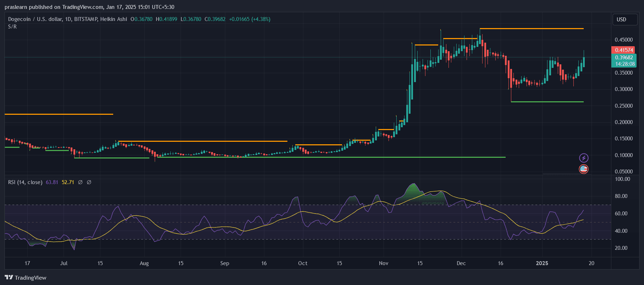Click the red 0.41574 price label
Viewport: 644px width, 285px height.
624,50
